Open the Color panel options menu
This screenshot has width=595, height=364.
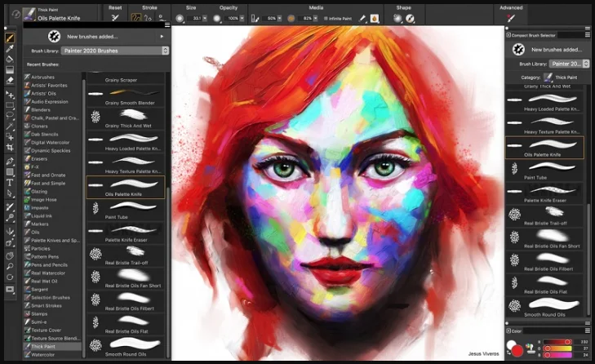pos(587,331)
